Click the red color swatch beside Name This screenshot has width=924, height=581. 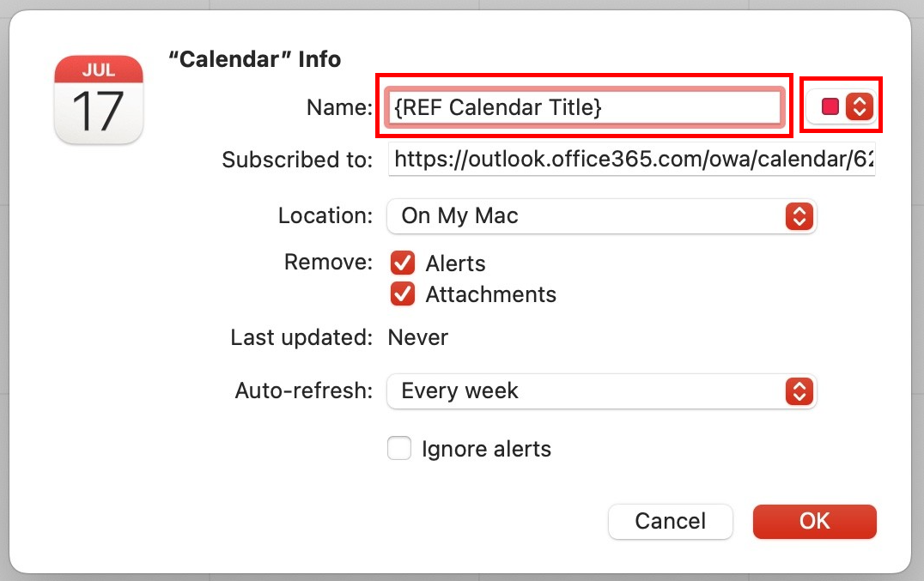click(x=830, y=106)
